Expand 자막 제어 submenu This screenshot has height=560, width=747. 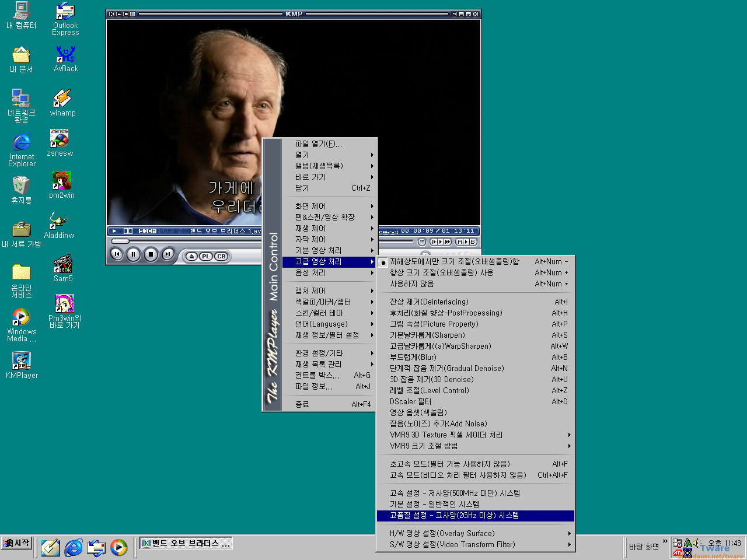[x=329, y=240]
